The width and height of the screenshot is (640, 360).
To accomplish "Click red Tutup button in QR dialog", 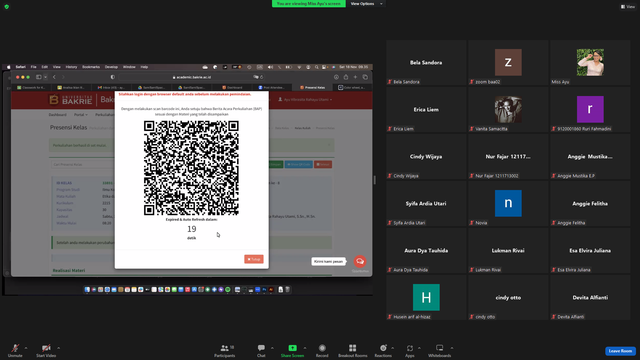I will coord(254,259).
